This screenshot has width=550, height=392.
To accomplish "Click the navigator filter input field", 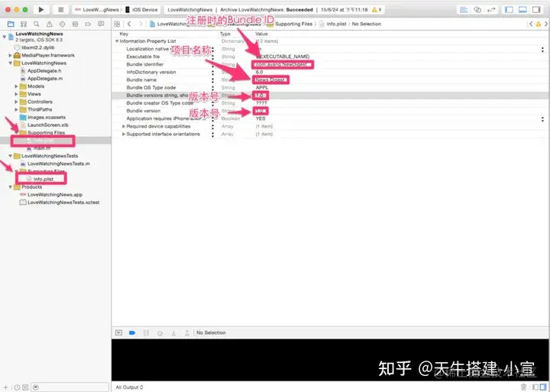I will click(x=70, y=387).
